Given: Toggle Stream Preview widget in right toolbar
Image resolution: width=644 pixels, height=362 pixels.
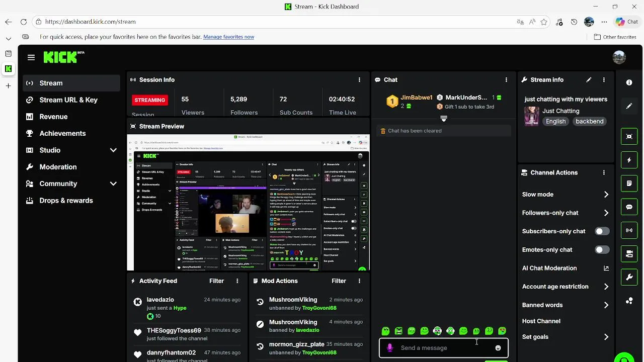Looking at the screenshot, I should pyautogui.click(x=629, y=136).
